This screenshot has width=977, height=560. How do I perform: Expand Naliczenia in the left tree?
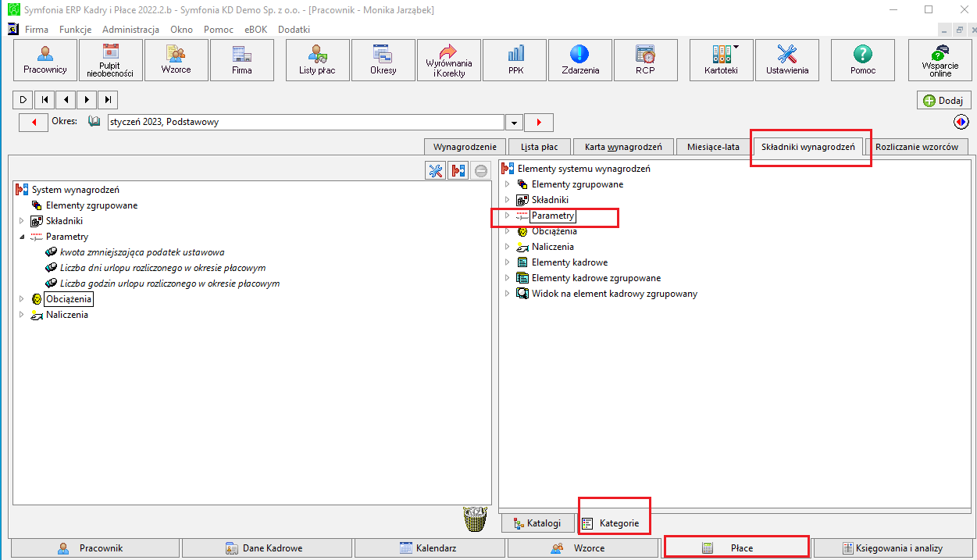[22, 315]
